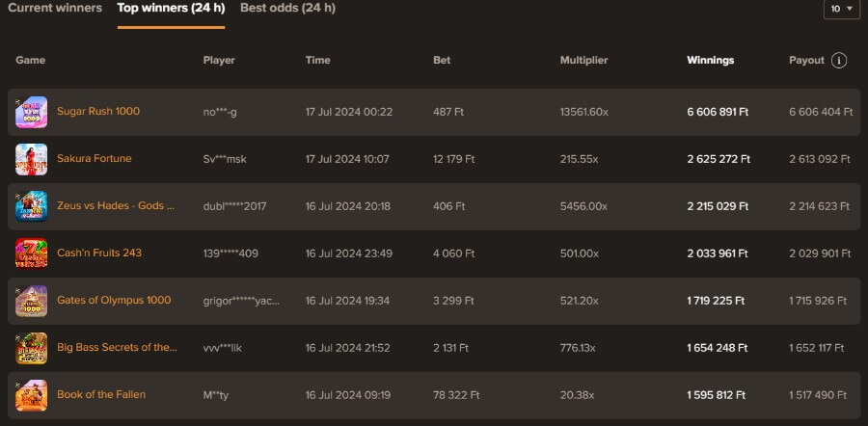This screenshot has width=868, height=426.
Task: Sort by the Winnings column header
Action: click(710, 61)
